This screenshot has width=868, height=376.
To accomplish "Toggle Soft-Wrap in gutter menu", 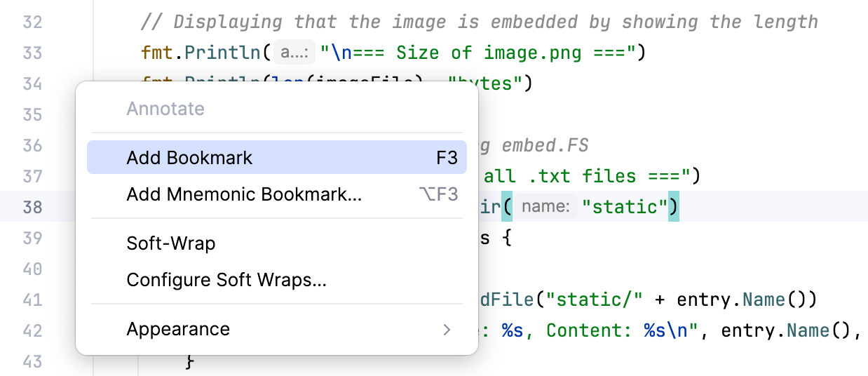I will tap(276, 243).
